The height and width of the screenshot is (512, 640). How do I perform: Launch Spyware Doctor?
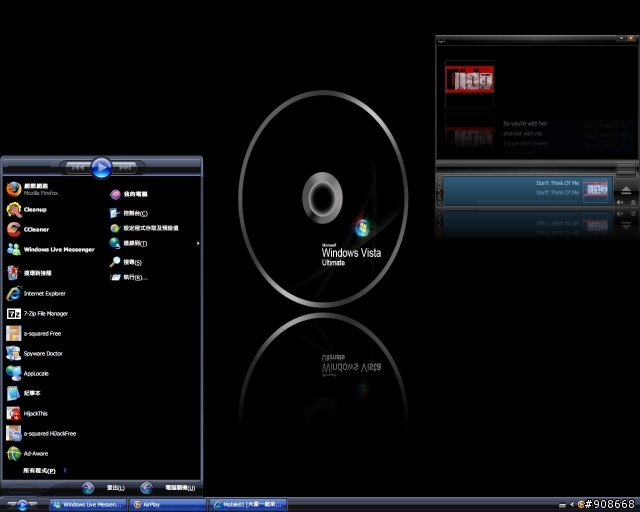tap(35, 354)
